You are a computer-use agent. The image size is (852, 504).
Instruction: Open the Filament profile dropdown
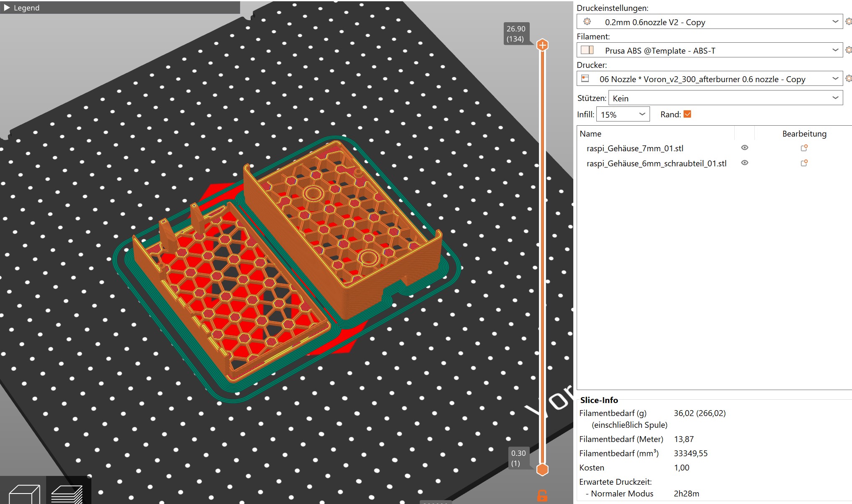pyautogui.click(x=710, y=50)
